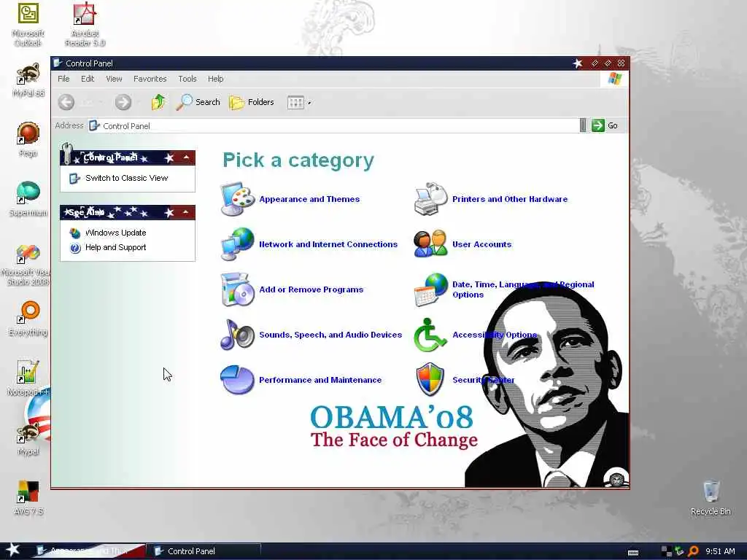Image resolution: width=747 pixels, height=560 pixels.
Task: Open the Help and Support link
Action: [116, 247]
